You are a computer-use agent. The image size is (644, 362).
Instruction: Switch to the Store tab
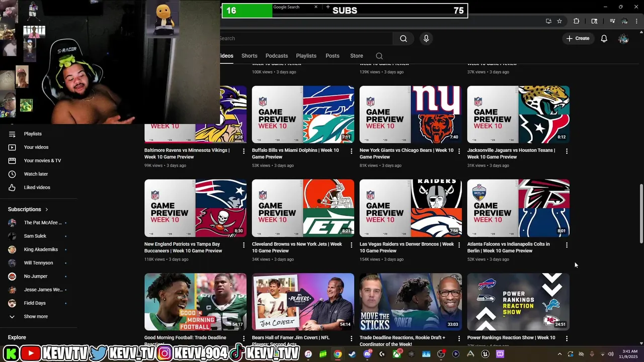pyautogui.click(x=356, y=56)
